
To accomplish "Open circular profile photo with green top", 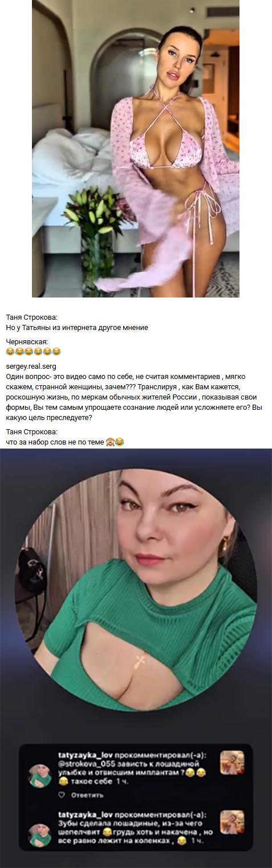I will click(x=135, y=589).
